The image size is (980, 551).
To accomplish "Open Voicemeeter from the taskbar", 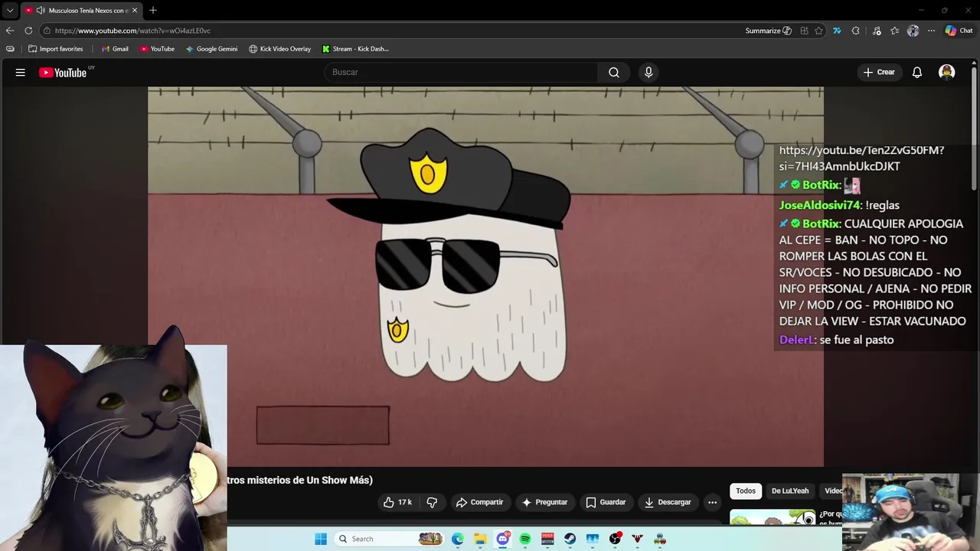I will click(547, 539).
